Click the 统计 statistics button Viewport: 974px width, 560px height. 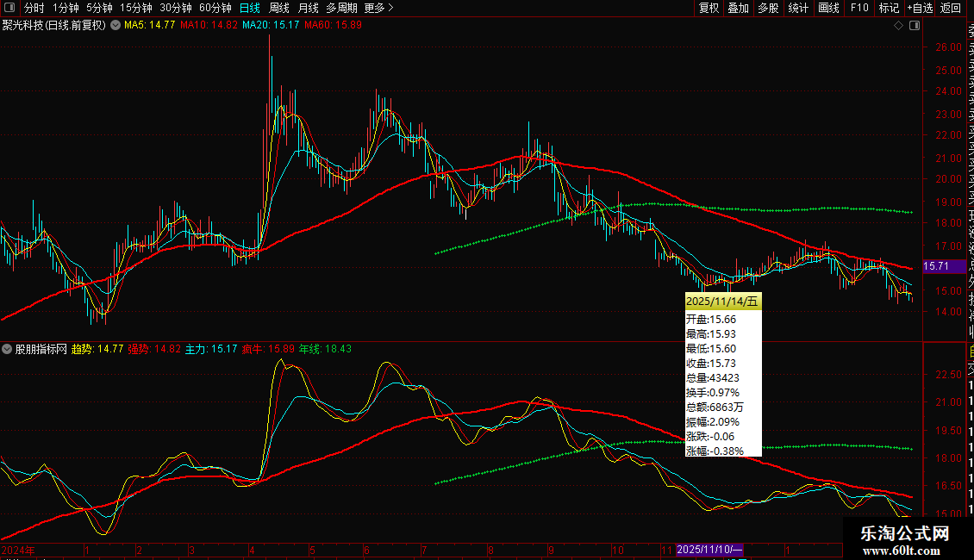(798, 8)
